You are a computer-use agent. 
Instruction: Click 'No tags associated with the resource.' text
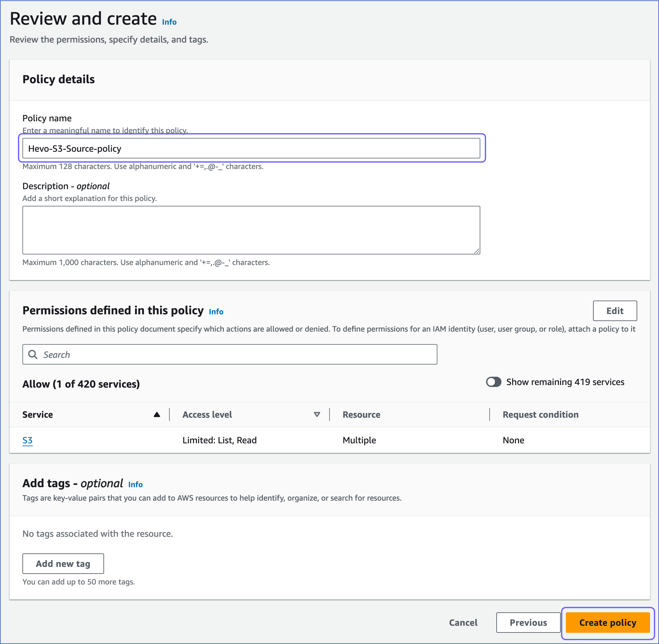tap(97, 533)
